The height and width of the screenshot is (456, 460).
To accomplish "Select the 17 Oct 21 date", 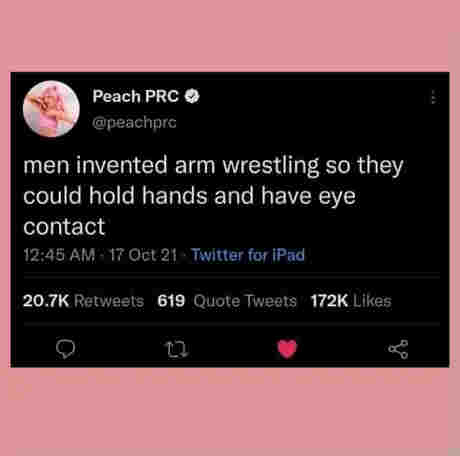I will 143,255.
